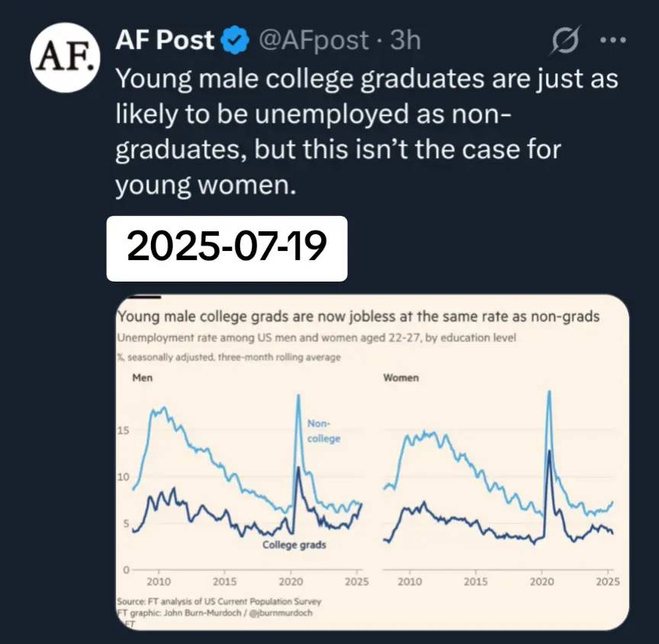Click the blue verified badge icon
This screenshot has width=659, height=644.
(x=236, y=40)
